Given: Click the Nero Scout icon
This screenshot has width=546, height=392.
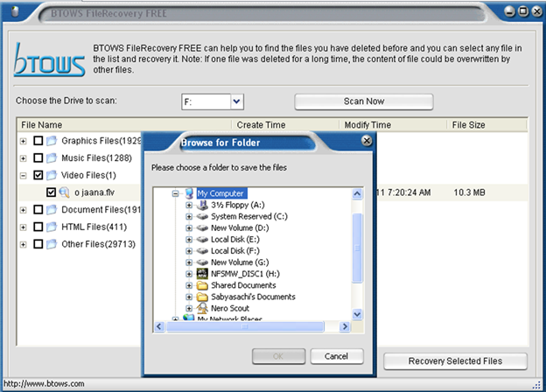Looking at the screenshot, I should tap(202, 308).
